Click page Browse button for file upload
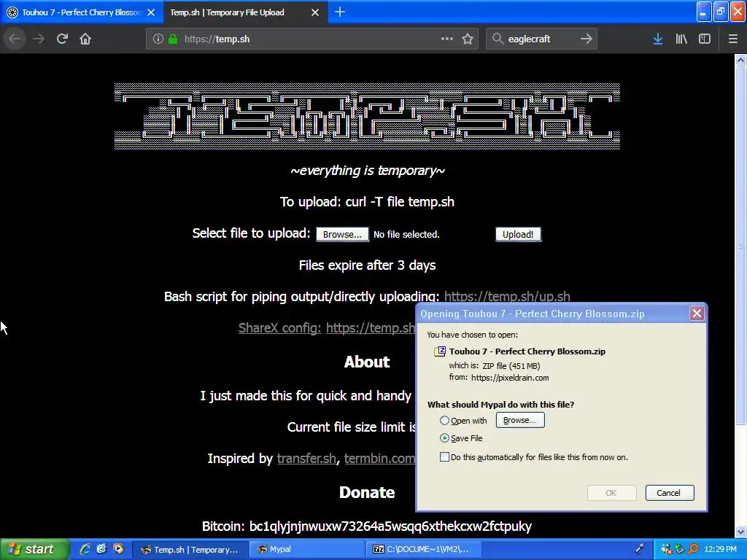This screenshot has height=560, width=747. click(x=343, y=234)
